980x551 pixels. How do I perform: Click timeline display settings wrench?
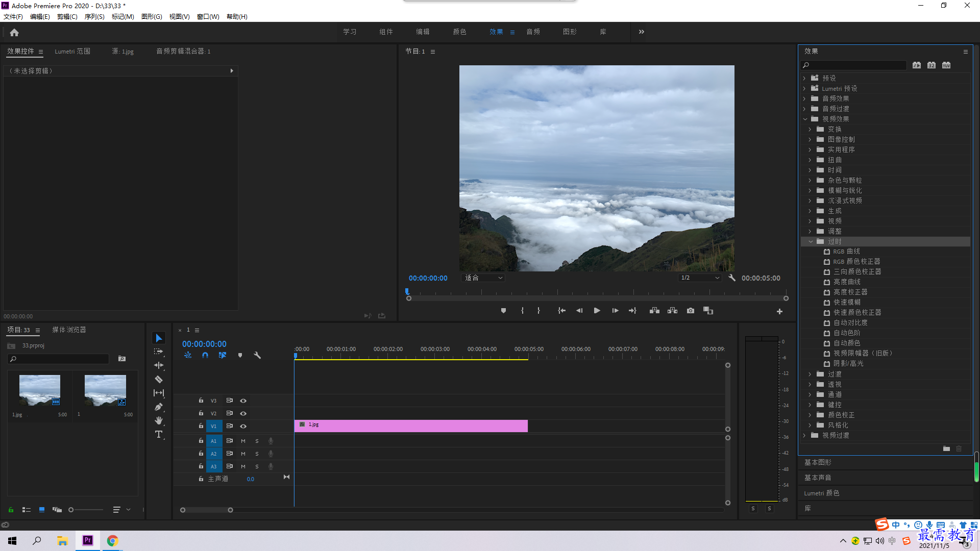click(257, 355)
